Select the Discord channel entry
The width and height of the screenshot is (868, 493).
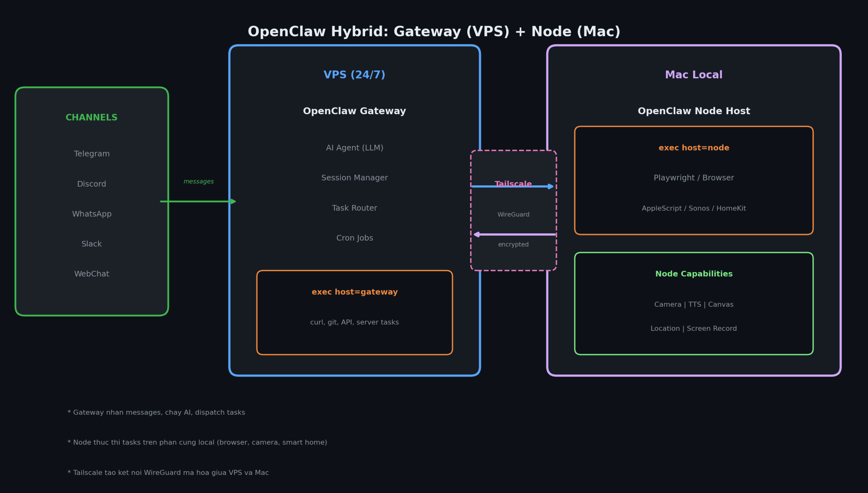click(92, 184)
